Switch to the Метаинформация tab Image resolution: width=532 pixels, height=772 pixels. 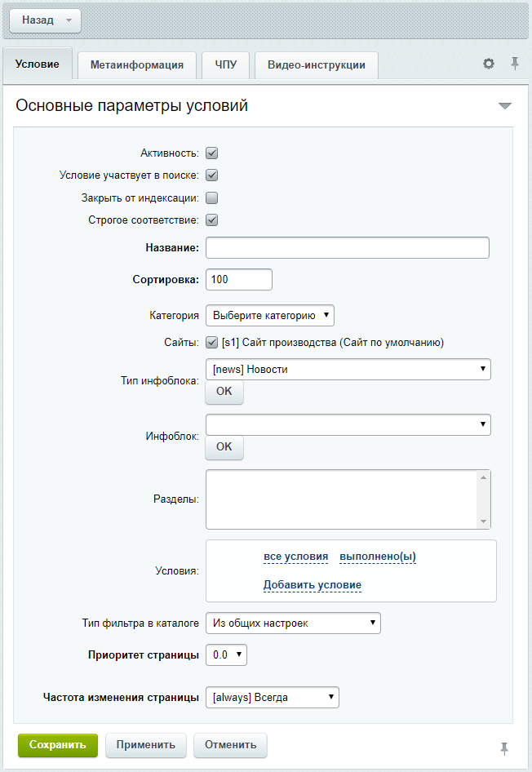(x=137, y=65)
